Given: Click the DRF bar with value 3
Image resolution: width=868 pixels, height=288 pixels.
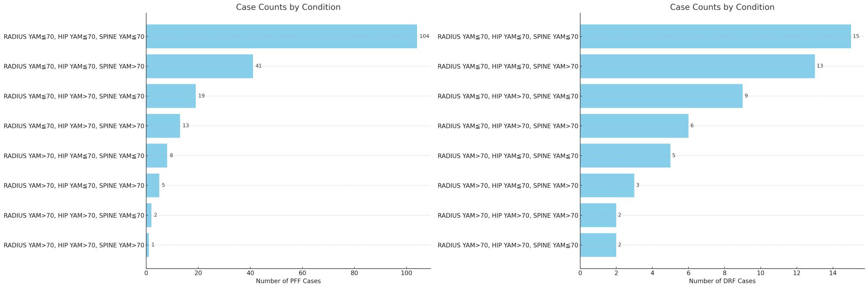Looking at the screenshot, I should (x=607, y=186).
